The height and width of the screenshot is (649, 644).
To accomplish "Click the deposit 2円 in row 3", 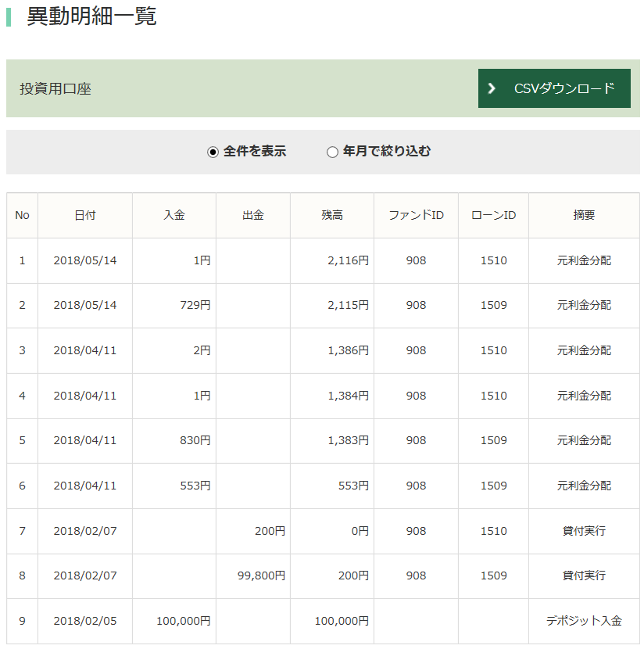I will click(202, 350).
